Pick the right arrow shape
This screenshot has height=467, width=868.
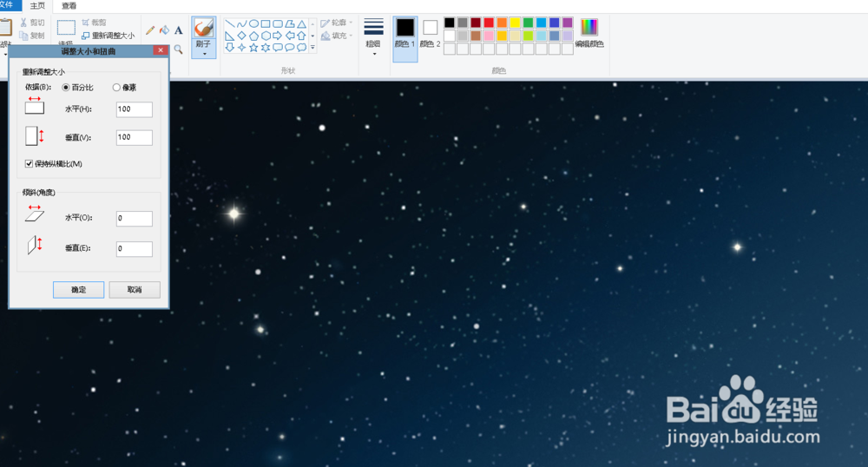point(278,36)
